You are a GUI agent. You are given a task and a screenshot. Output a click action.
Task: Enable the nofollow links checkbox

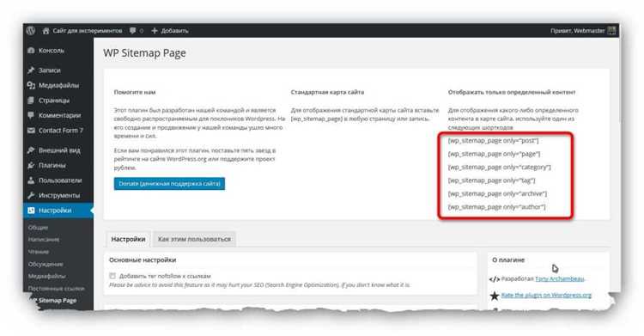112,276
